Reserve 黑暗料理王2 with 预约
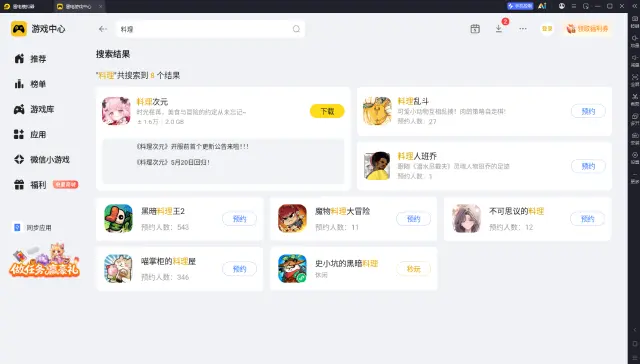This screenshot has width=640, height=364. click(x=239, y=219)
